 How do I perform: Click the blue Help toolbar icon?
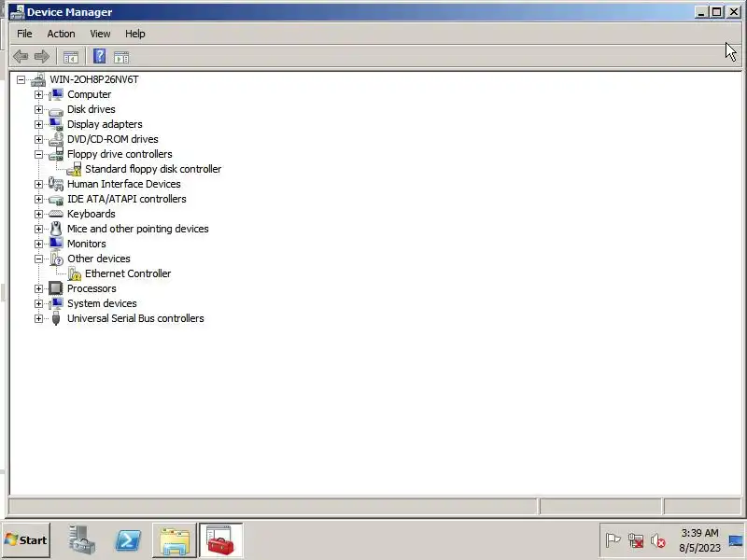click(99, 56)
